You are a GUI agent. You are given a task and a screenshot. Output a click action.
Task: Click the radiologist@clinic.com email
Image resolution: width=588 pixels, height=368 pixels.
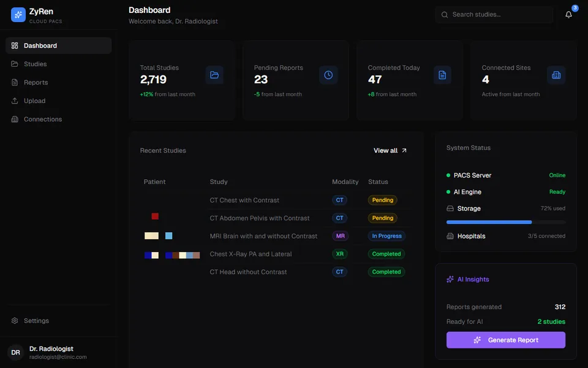click(x=58, y=357)
